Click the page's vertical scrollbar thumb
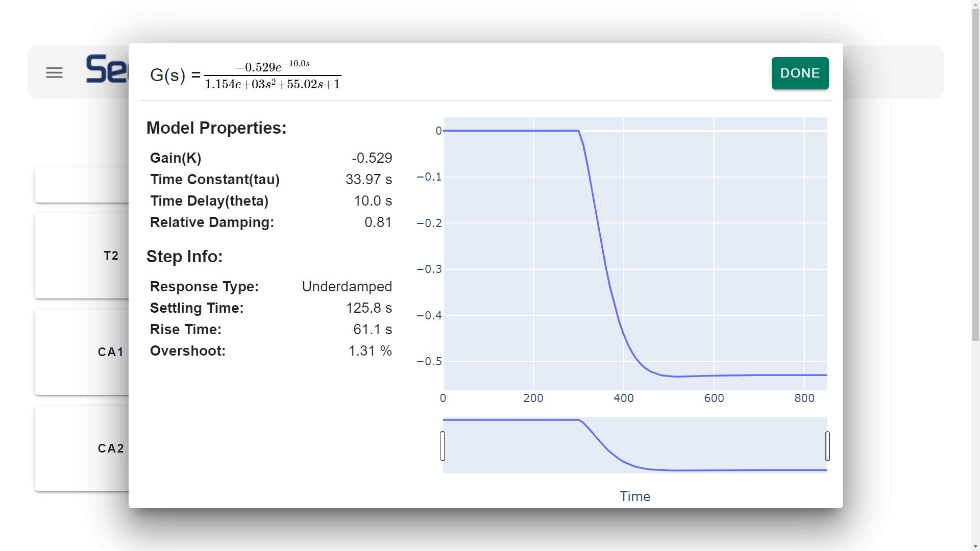 click(x=975, y=173)
